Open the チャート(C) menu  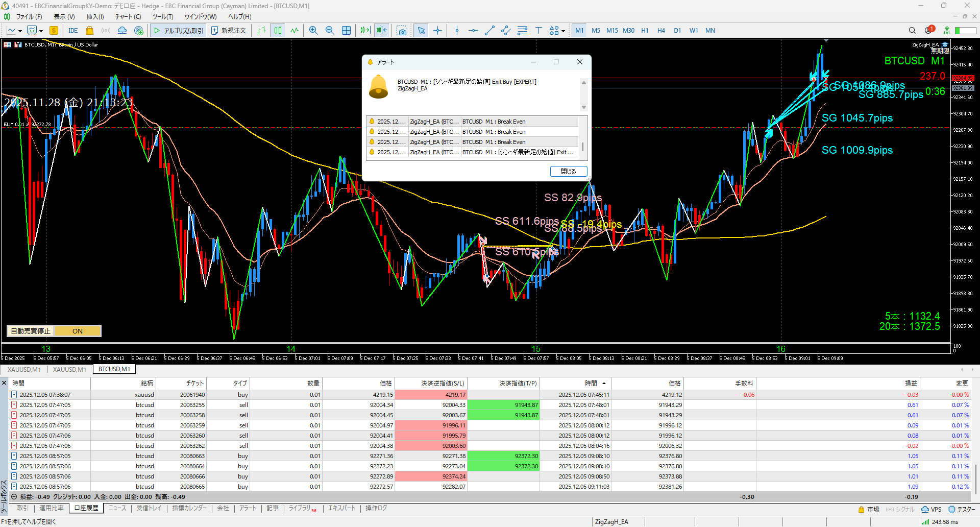128,17
